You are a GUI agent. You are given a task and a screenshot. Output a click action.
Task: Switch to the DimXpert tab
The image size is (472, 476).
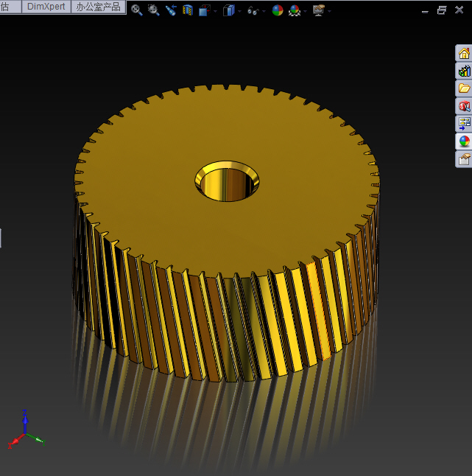click(x=46, y=7)
